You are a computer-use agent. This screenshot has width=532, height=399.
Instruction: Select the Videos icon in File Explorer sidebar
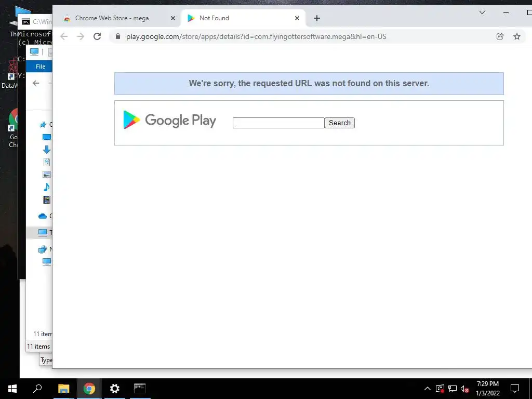point(46,199)
